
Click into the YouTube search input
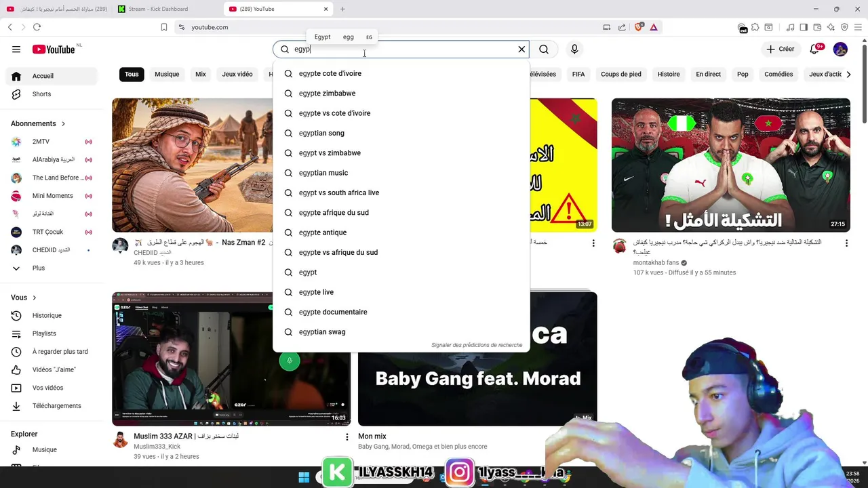point(403,49)
